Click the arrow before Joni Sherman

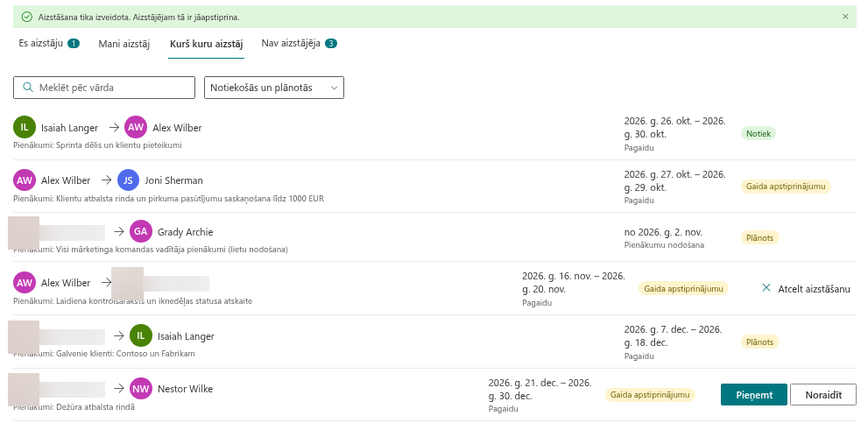click(x=106, y=180)
